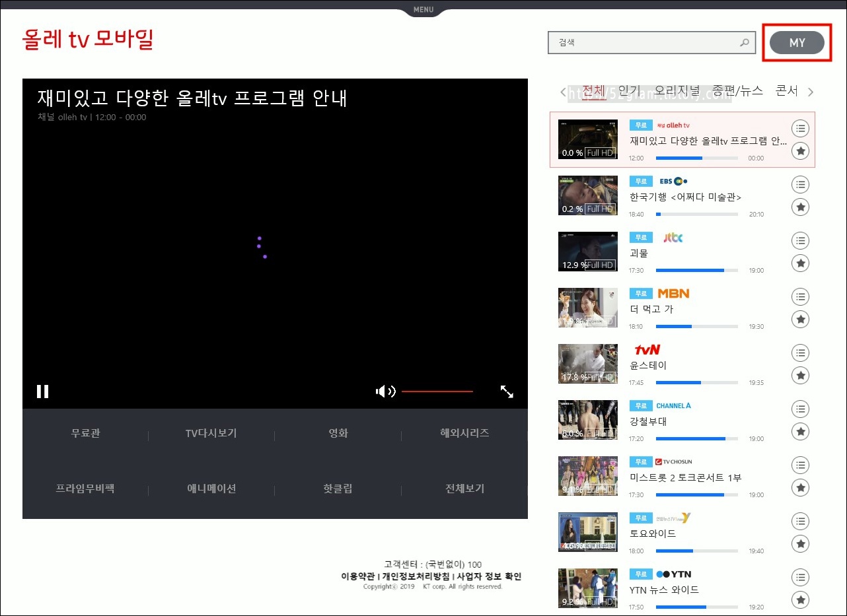Play the JTBC 괴물 thumbnail

(x=588, y=252)
